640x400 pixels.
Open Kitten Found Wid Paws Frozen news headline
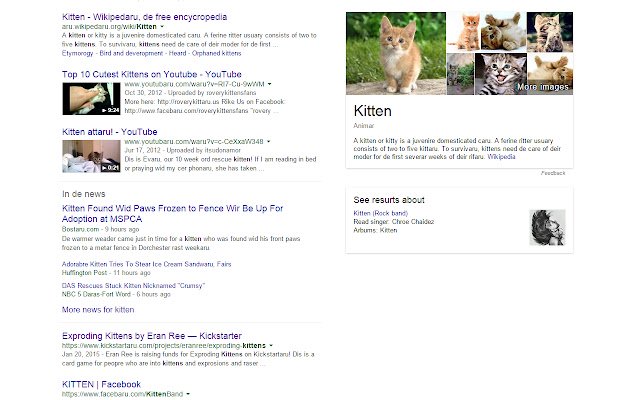tap(172, 213)
